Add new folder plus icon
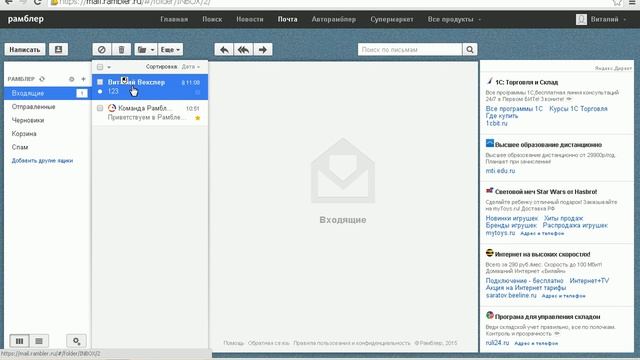640x360 pixels. [83, 79]
